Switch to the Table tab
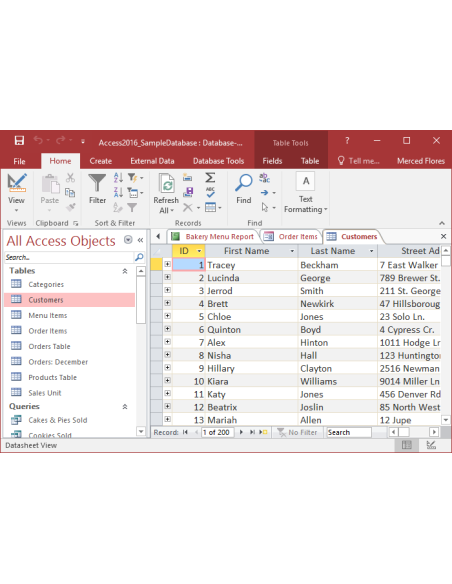 pos(310,161)
